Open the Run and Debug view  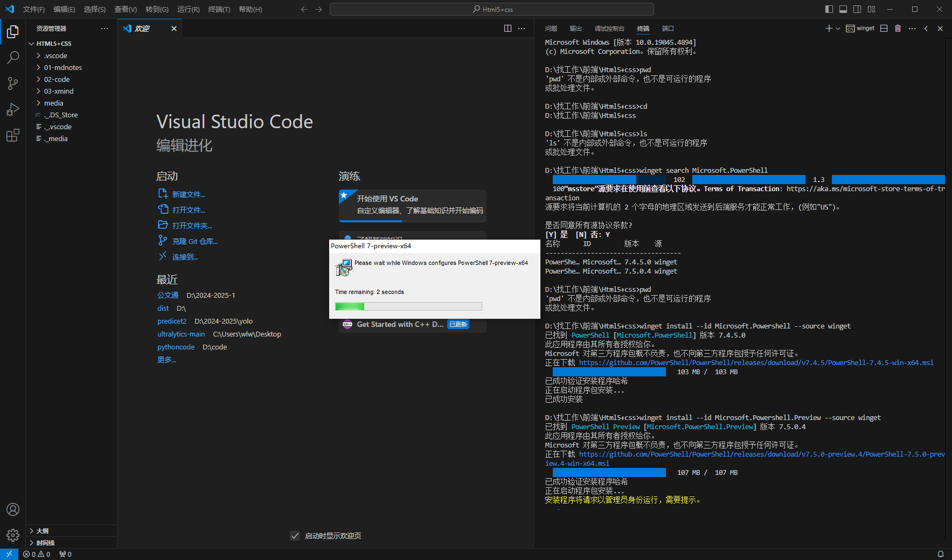click(x=13, y=109)
